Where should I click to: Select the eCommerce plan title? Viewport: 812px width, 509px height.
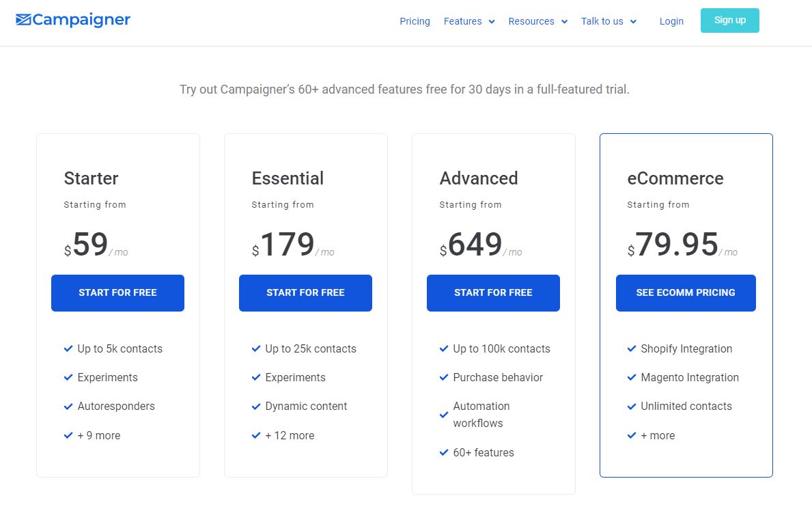(x=675, y=178)
